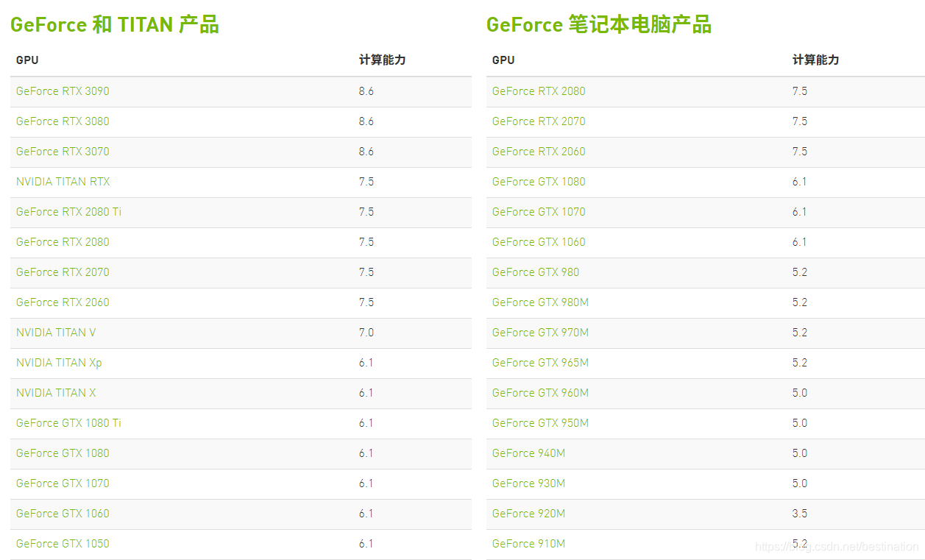Open the GeForce RTX 2080 Ti link
The height and width of the screenshot is (560, 925).
[x=68, y=212]
